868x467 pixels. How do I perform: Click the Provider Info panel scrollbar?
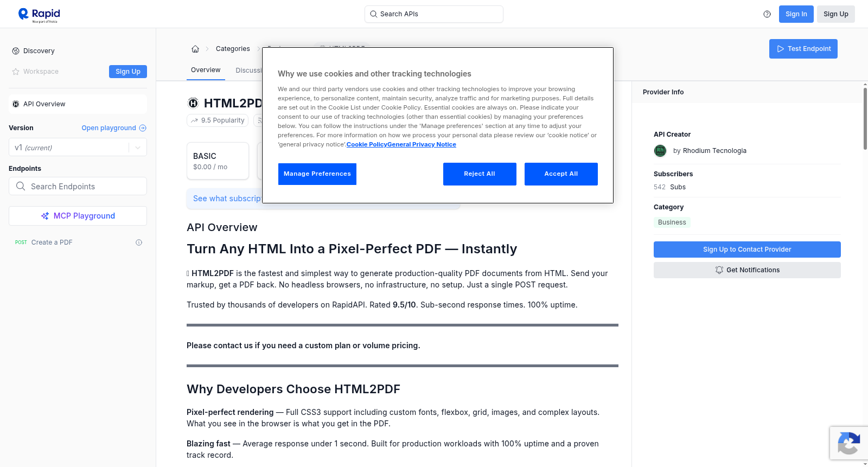tap(865, 118)
